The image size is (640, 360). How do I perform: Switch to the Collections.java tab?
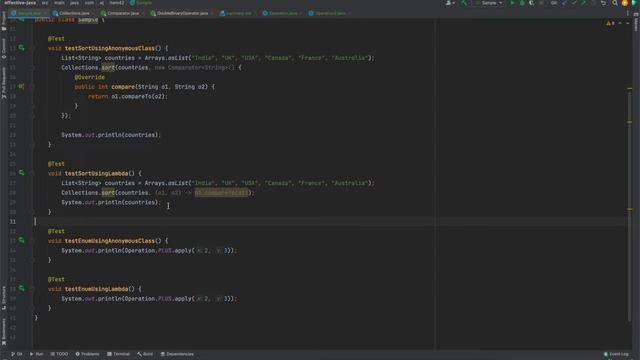point(74,13)
